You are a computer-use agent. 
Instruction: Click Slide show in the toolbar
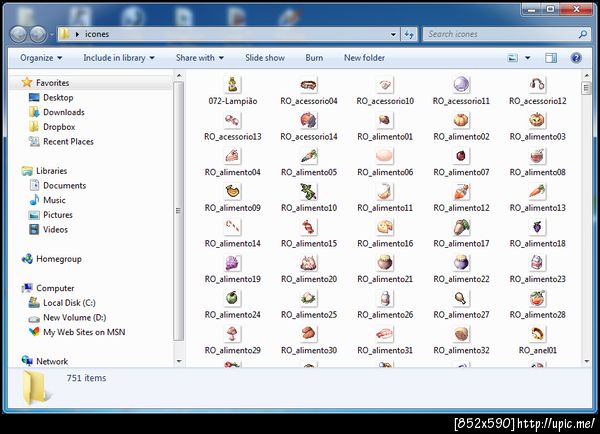click(265, 58)
